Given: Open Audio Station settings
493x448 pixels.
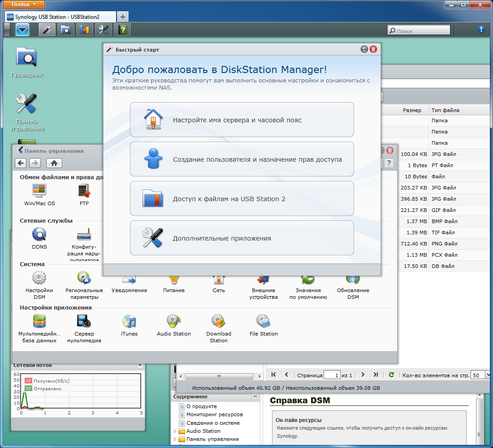Looking at the screenshot, I should 173,325.
